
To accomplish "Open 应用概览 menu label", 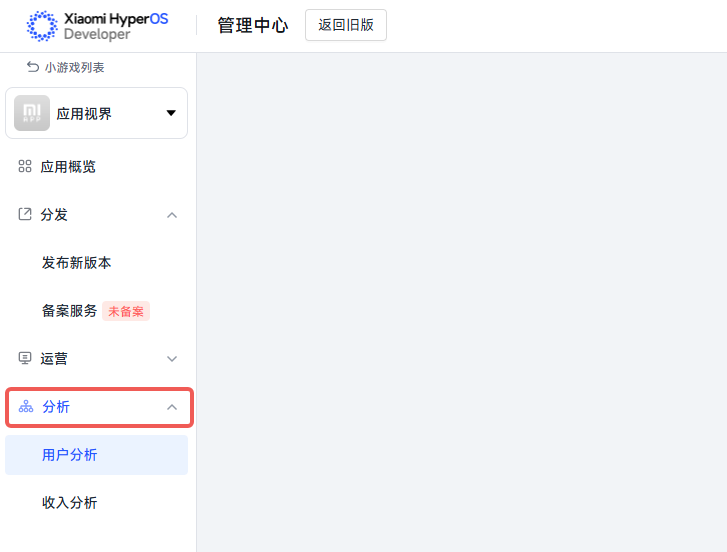I will tap(68, 166).
